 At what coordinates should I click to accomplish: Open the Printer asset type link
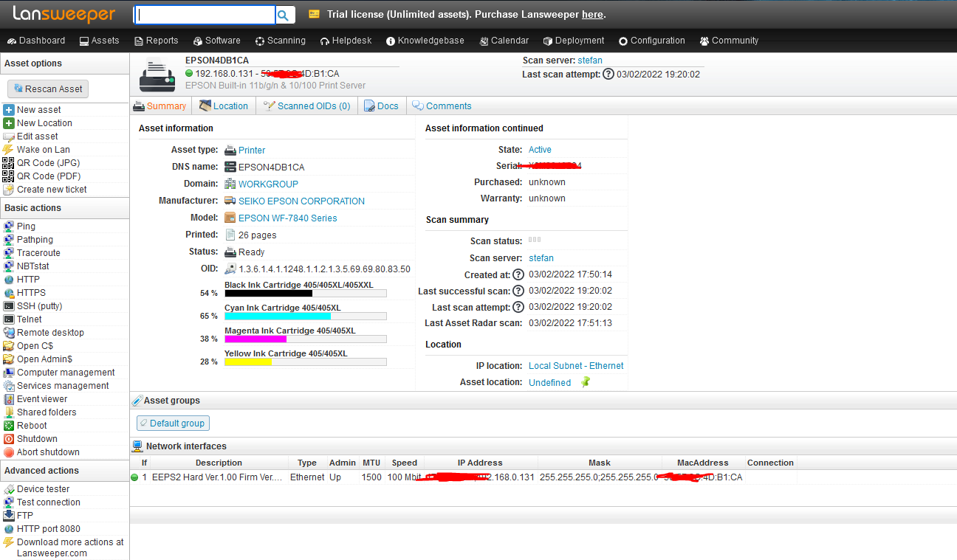tap(252, 150)
